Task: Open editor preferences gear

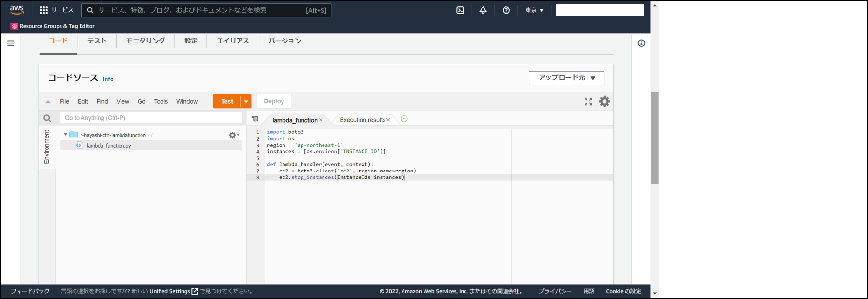Action: pyautogui.click(x=605, y=101)
